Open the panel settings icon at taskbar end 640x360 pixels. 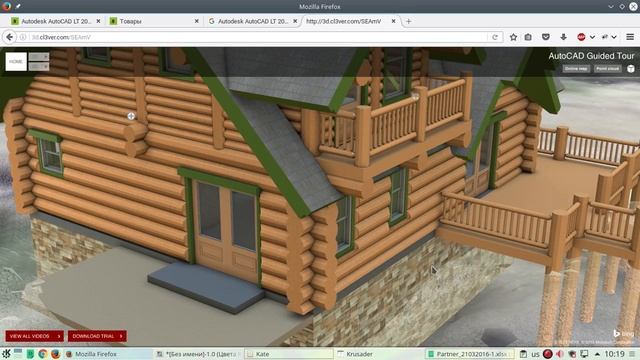click(x=632, y=354)
